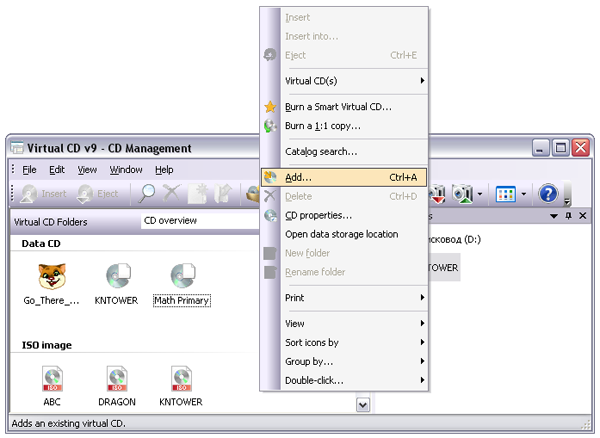Click the ISO image group header
Viewport: 600px width, 438px height.
click(x=47, y=345)
